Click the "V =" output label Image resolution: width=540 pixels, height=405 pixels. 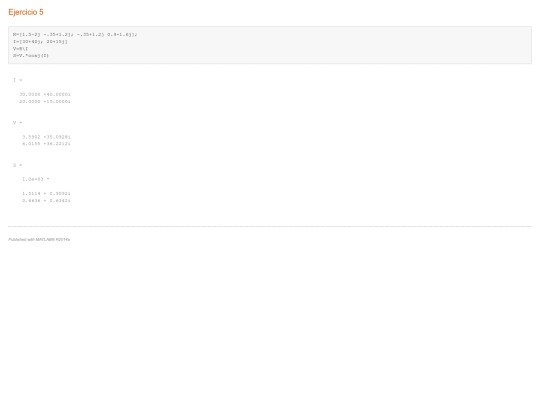(18, 123)
